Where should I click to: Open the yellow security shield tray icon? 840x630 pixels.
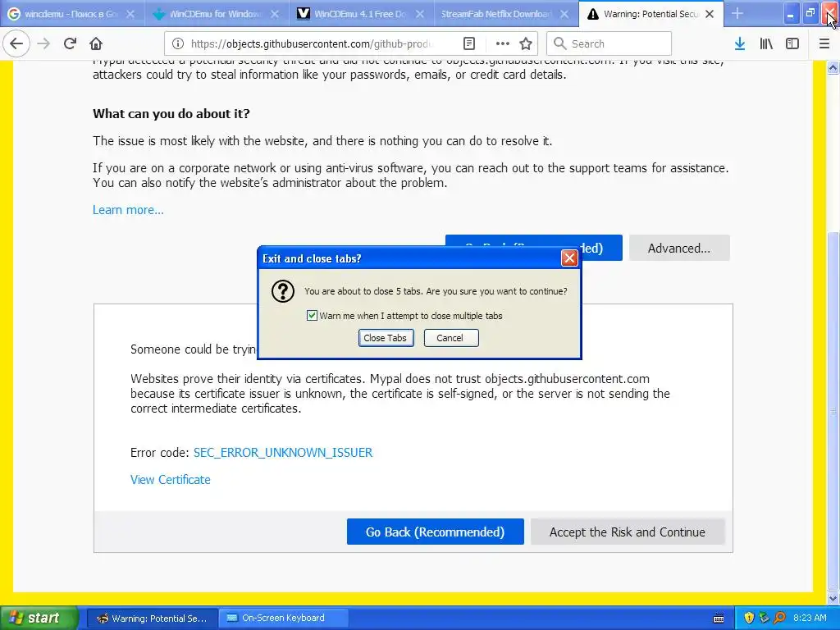point(749,618)
